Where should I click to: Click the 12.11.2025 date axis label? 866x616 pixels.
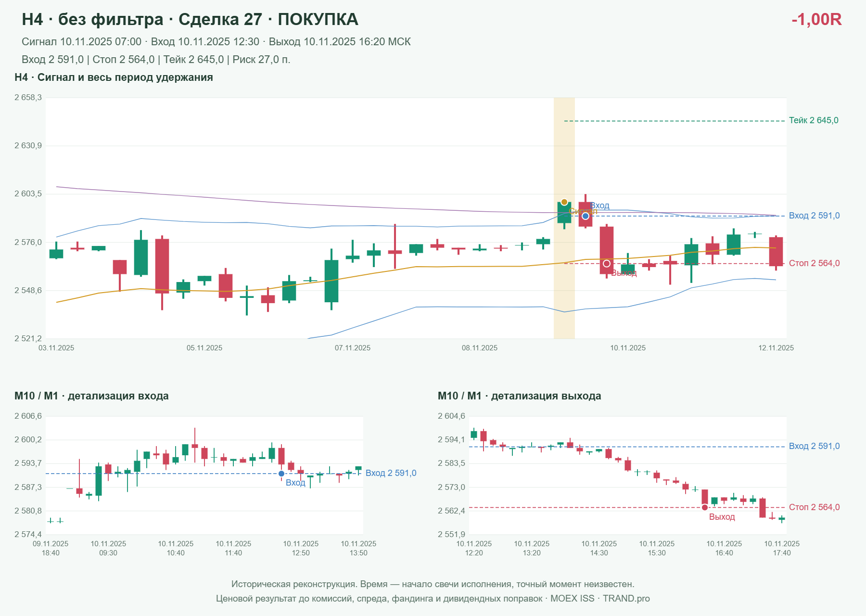tap(776, 348)
